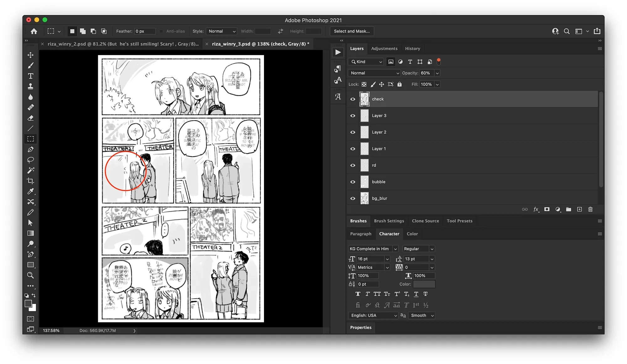Screen dimensions: 627x364
Task: Toggle visibility of bubble layer
Action: click(x=353, y=182)
